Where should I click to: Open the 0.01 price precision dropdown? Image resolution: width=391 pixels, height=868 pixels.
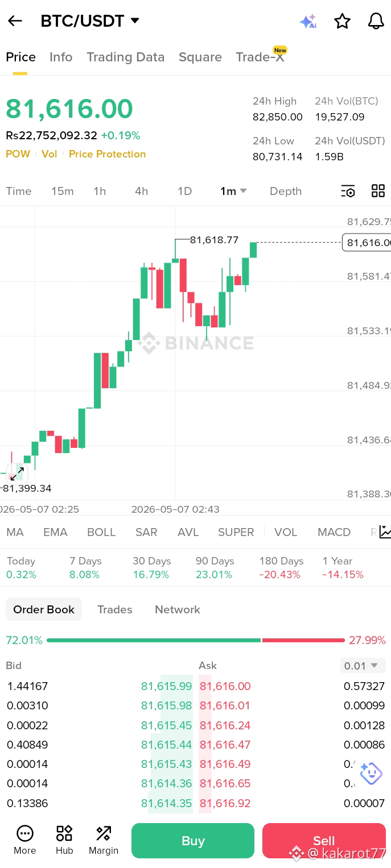362,666
